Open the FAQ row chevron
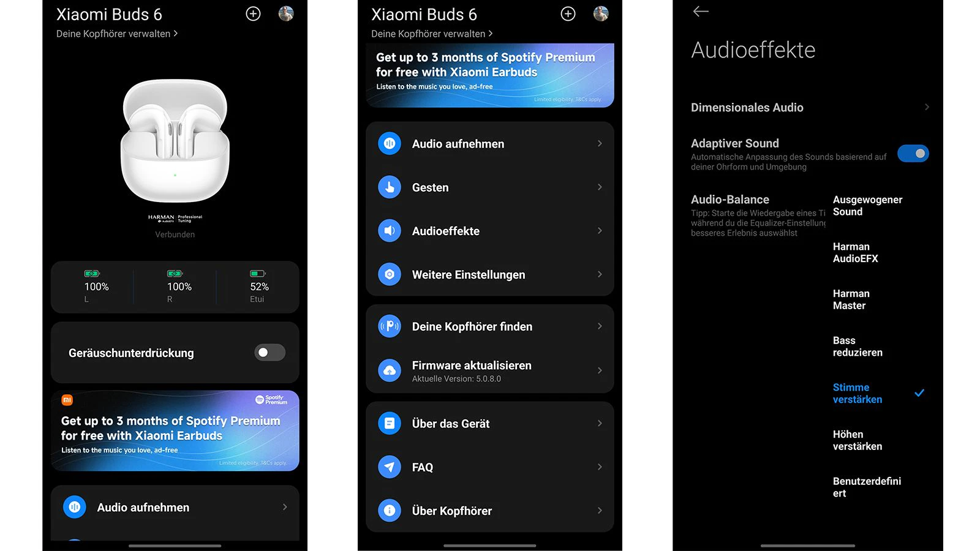The width and height of the screenshot is (980, 551). pyautogui.click(x=600, y=467)
